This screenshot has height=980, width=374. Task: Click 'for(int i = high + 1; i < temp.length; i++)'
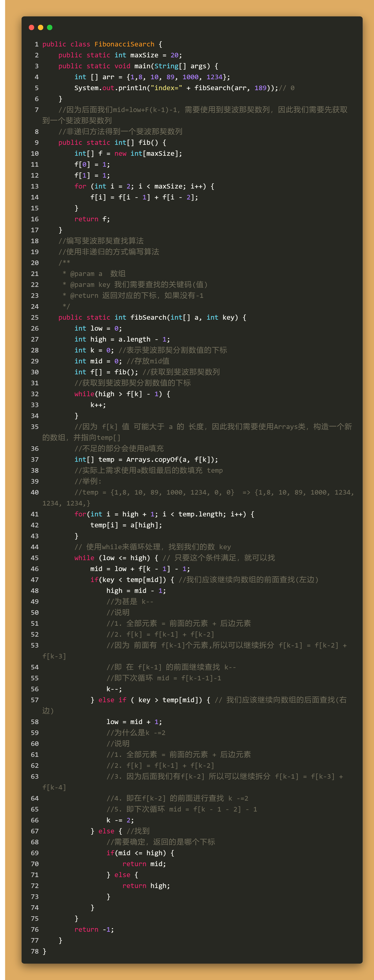point(160,514)
